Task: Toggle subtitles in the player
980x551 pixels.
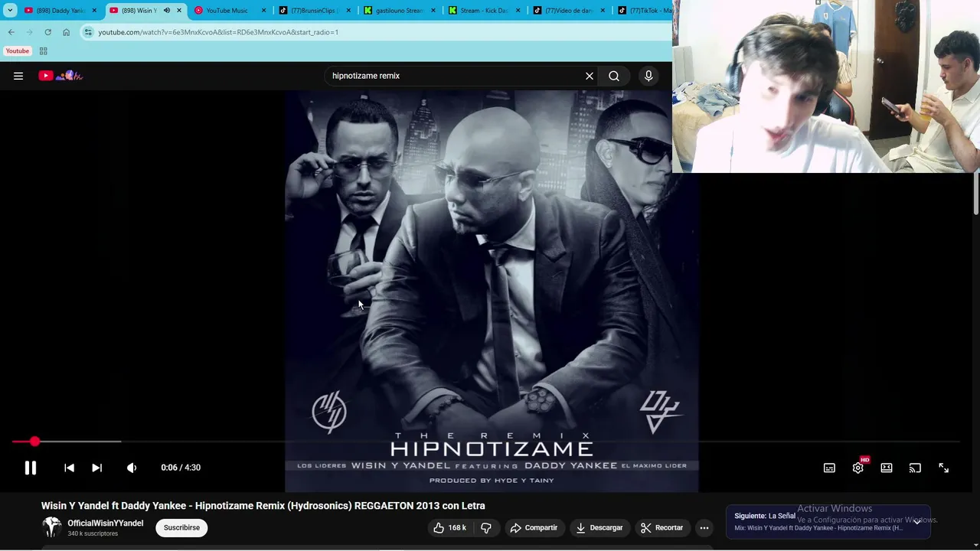Action: click(x=829, y=468)
